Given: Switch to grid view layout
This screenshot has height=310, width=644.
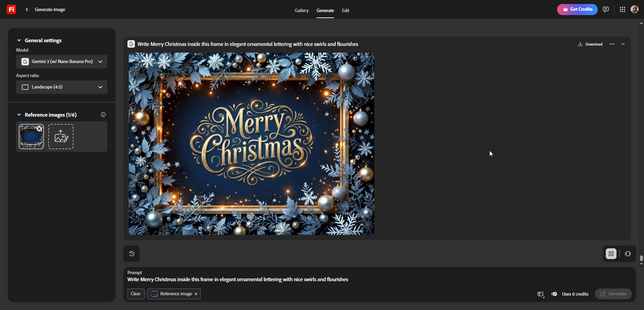Looking at the screenshot, I should point(611,254).
